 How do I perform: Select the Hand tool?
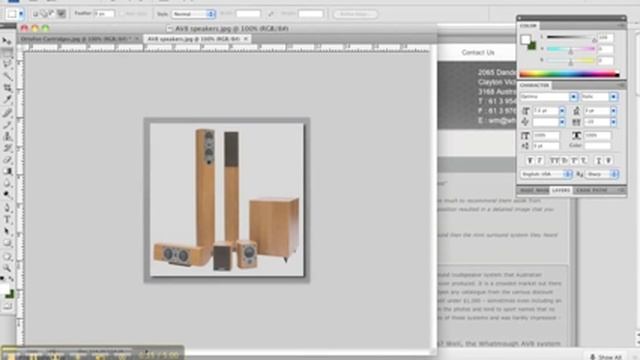click(x=7, y=256)
